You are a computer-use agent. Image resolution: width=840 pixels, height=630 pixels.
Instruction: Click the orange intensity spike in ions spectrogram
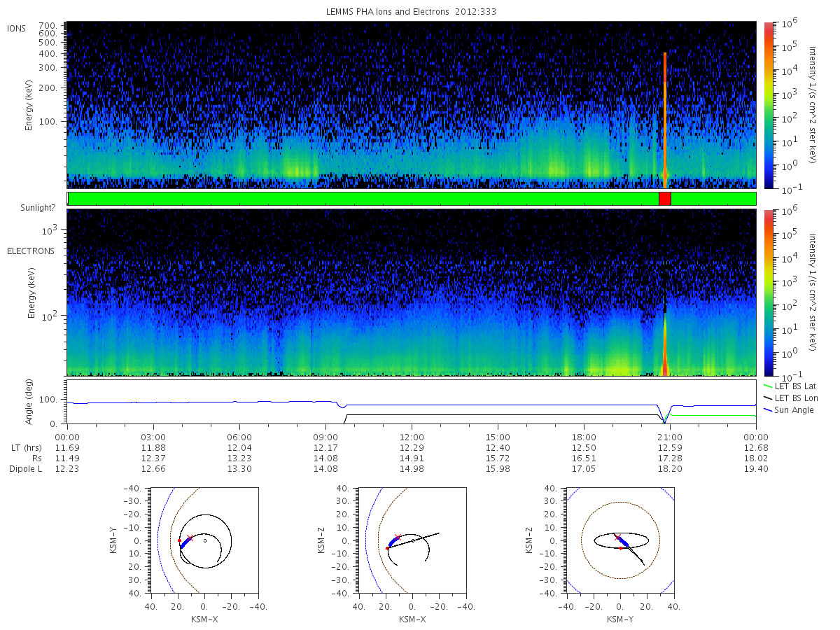click(x=664, y=119)
